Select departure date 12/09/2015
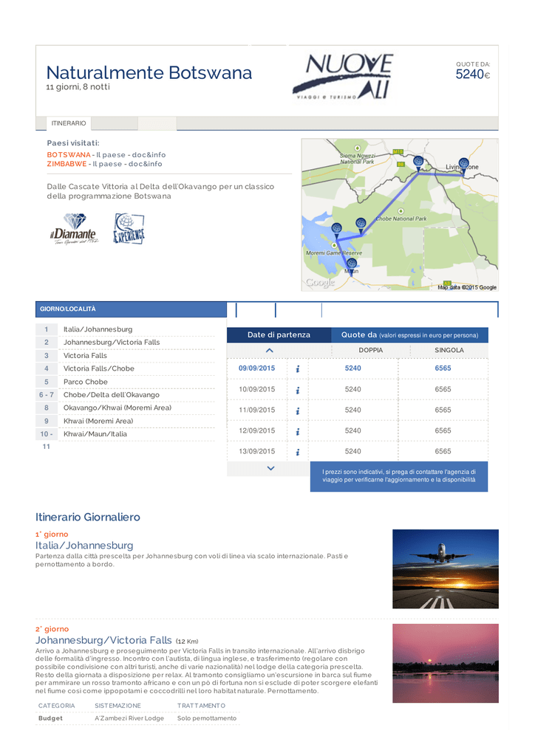 (x=256, y=430)
